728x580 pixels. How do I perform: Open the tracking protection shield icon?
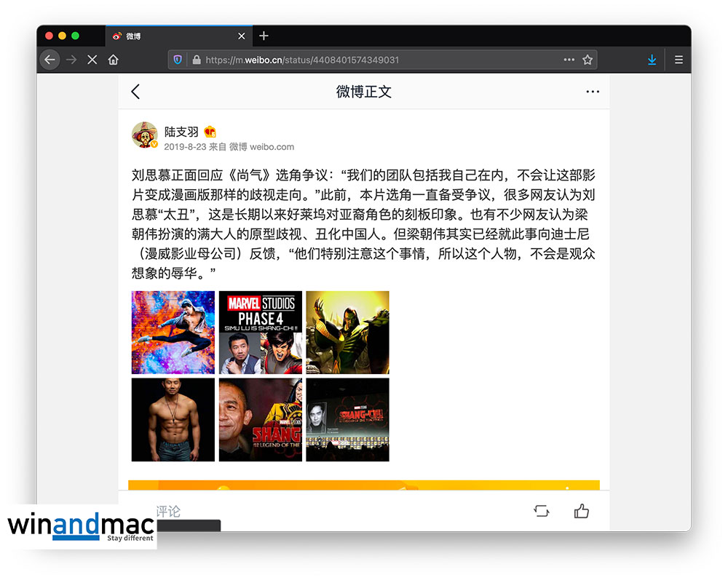pyautogui.click(x=178, y=60)
